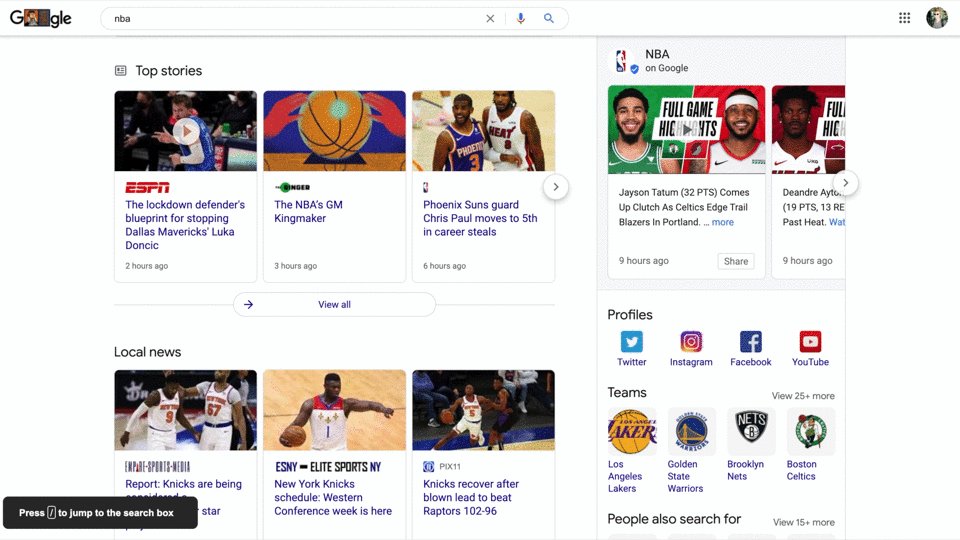
Task: Click the ESPN logo
Action: [x=147, y=187]
